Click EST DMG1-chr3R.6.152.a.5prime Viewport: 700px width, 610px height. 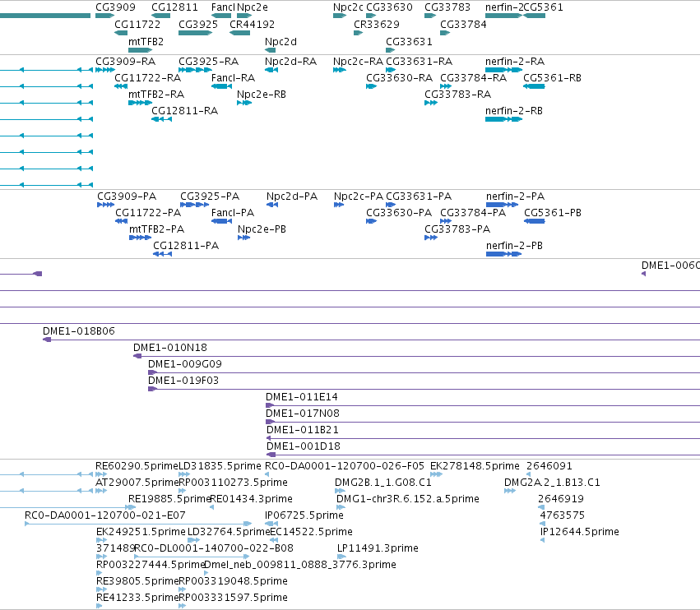[341, 507]
